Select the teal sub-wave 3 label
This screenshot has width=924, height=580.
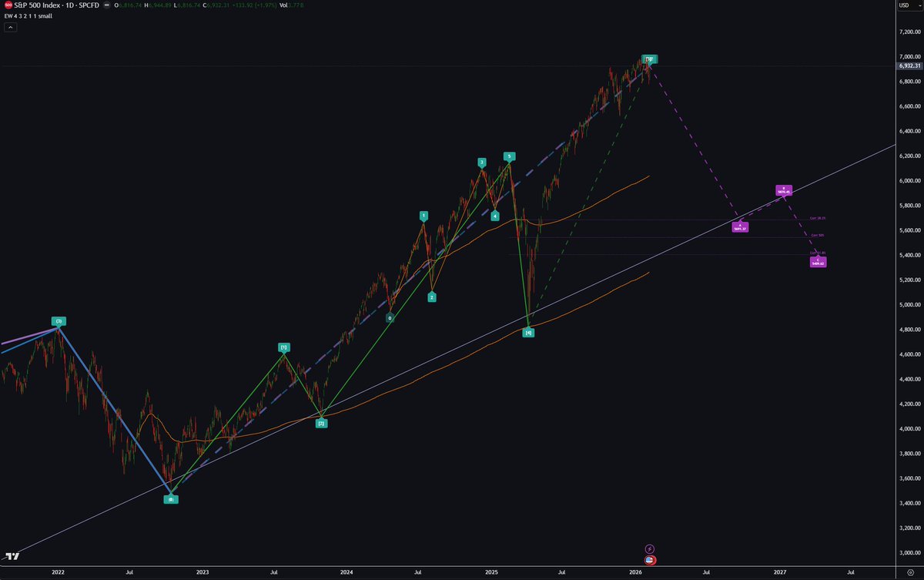[x=481, y=163]
